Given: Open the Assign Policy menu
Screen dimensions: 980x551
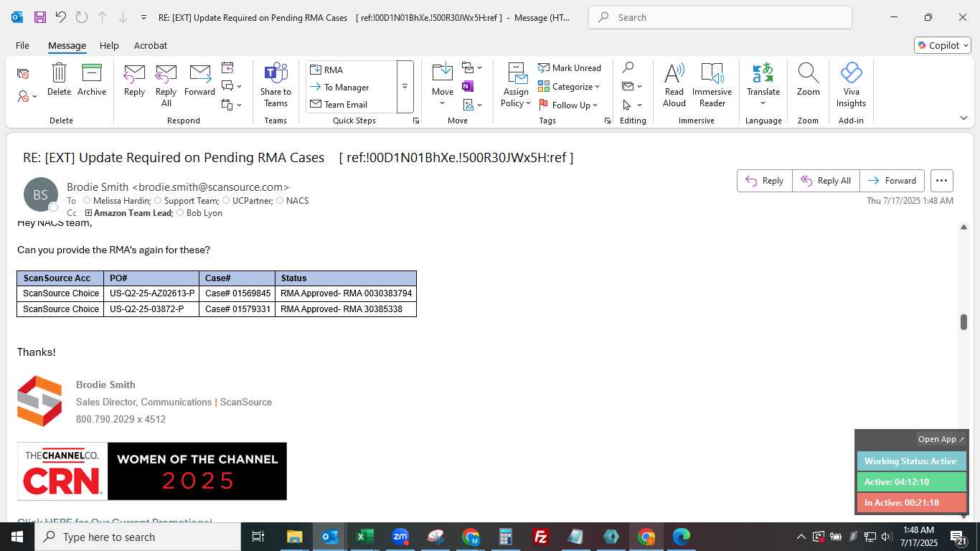Looking at the screenshot, I should (x=516, y=85).
